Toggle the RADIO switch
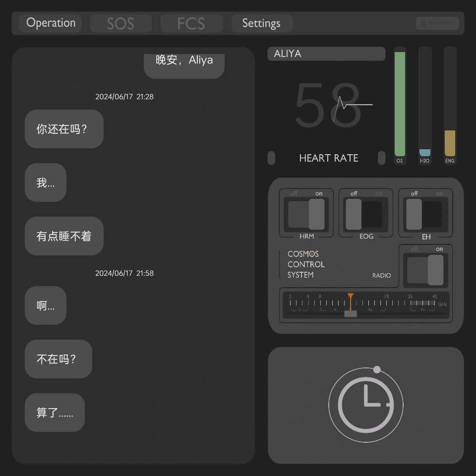The height and width of the screenshot is (476, 476). (x=425, y=270)
